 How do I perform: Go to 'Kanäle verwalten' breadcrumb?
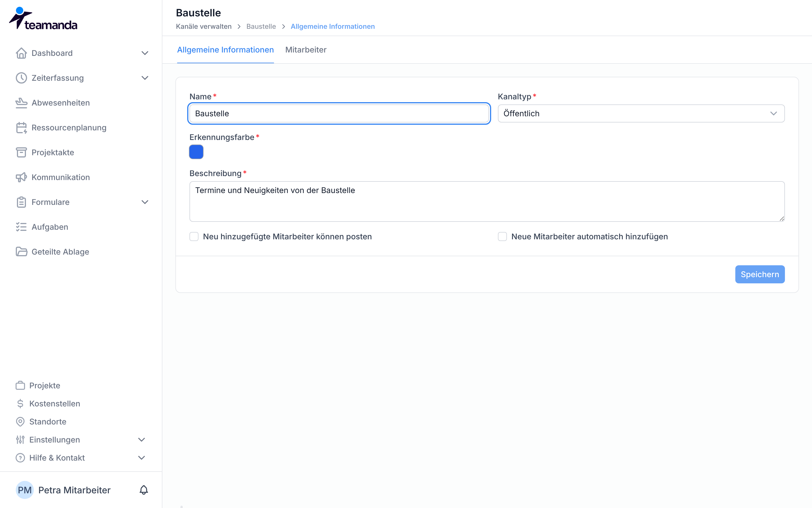click(x=204, y=26)
